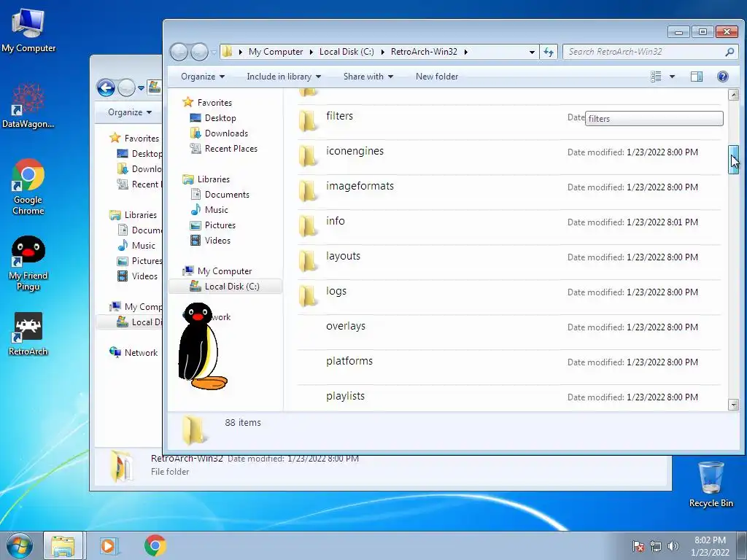This screenshot has width=747, height=560.
Task: Click the vertical scrollbar thumb
Action: pyautogui.click(x=734, y=159)
